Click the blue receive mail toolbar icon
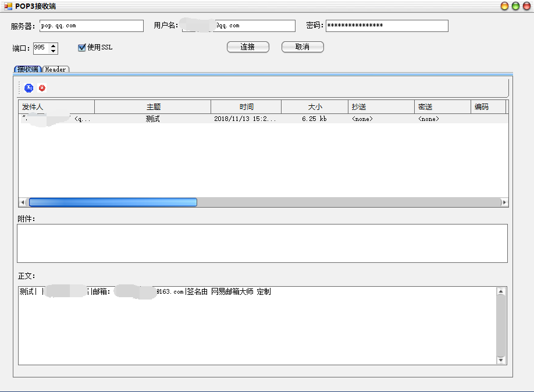 [x=29, y=88]
